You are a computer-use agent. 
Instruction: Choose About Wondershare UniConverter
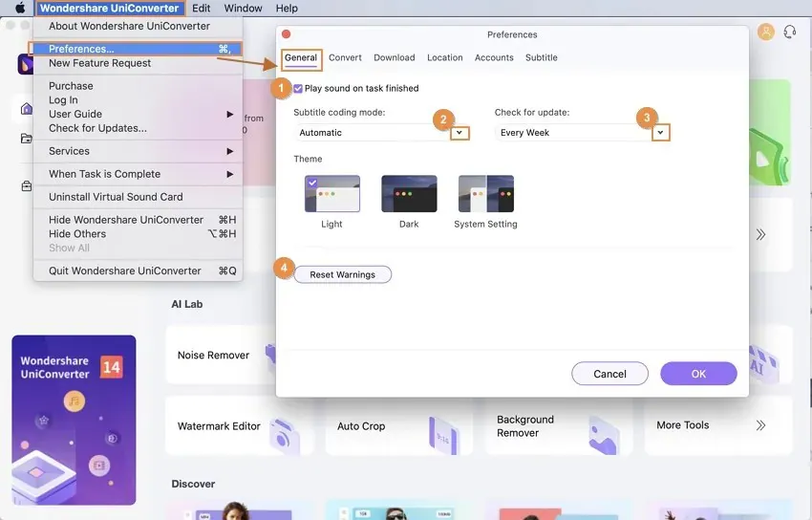click(x=138, y=26)
